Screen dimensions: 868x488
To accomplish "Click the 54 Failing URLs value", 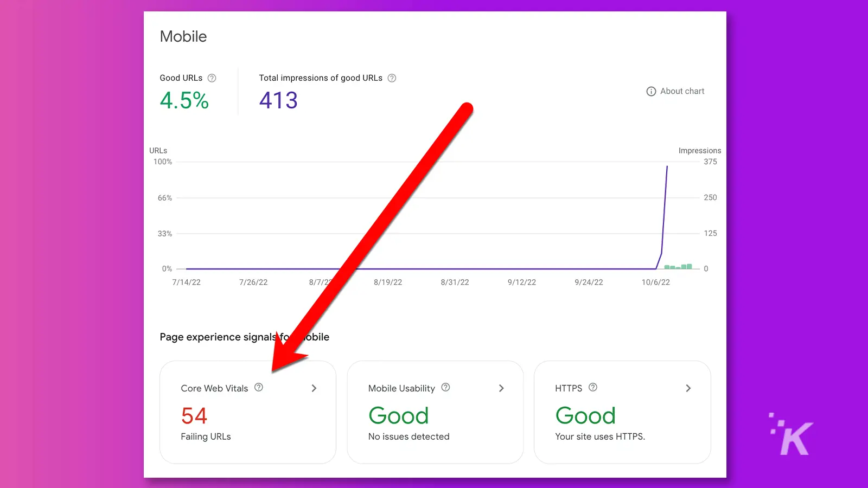I will click(x=194, y=416).
